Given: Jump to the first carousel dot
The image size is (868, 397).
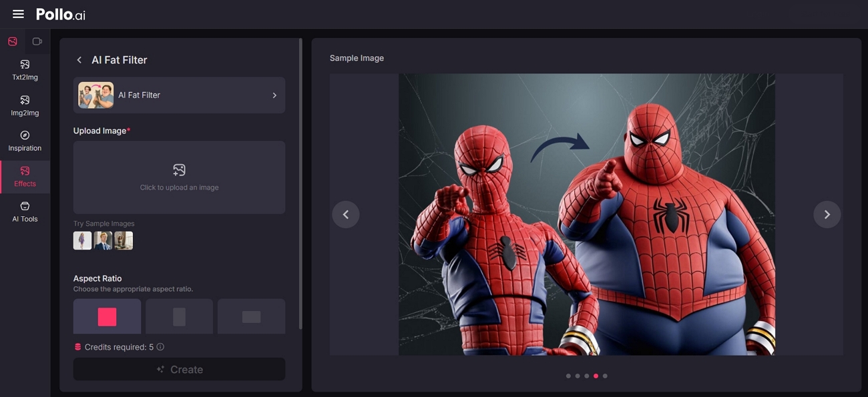Looking at the screenshot, I should (x=568, y=376).
